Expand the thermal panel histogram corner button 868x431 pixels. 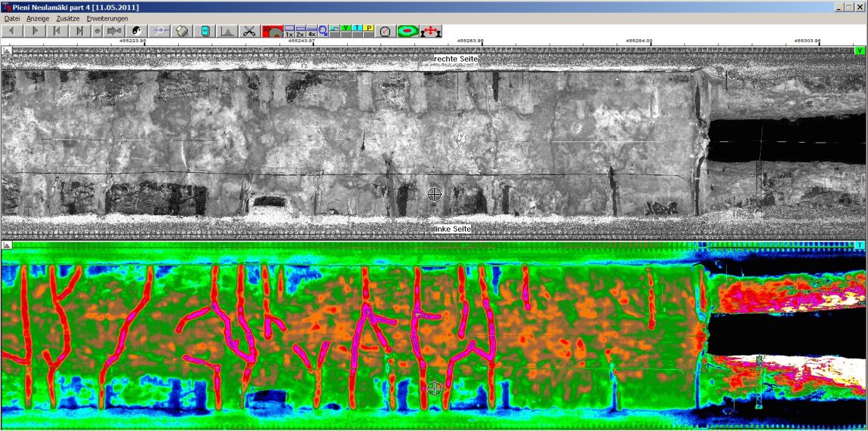pyautogui.click(x=7, y=245)
